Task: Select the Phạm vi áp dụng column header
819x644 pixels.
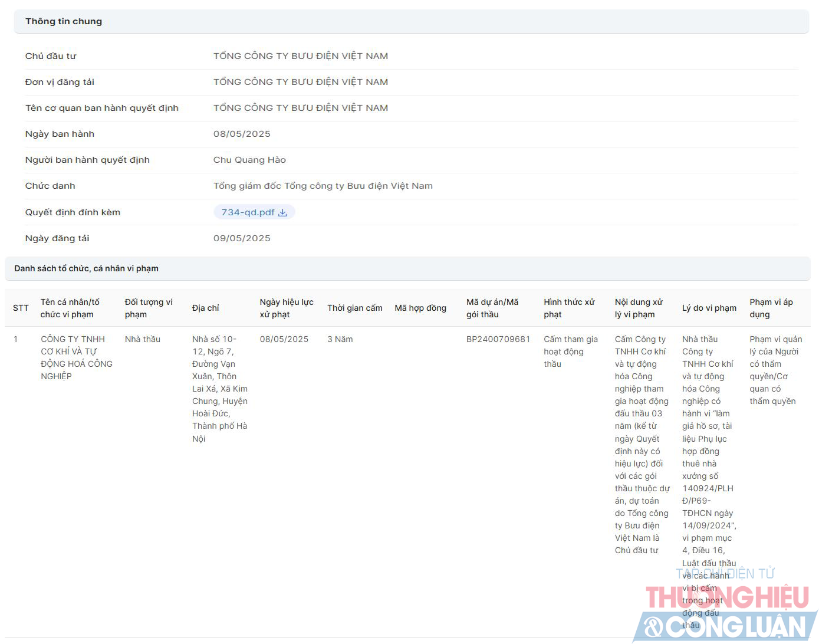Action: pyautogui.click(x=771, y=308)
